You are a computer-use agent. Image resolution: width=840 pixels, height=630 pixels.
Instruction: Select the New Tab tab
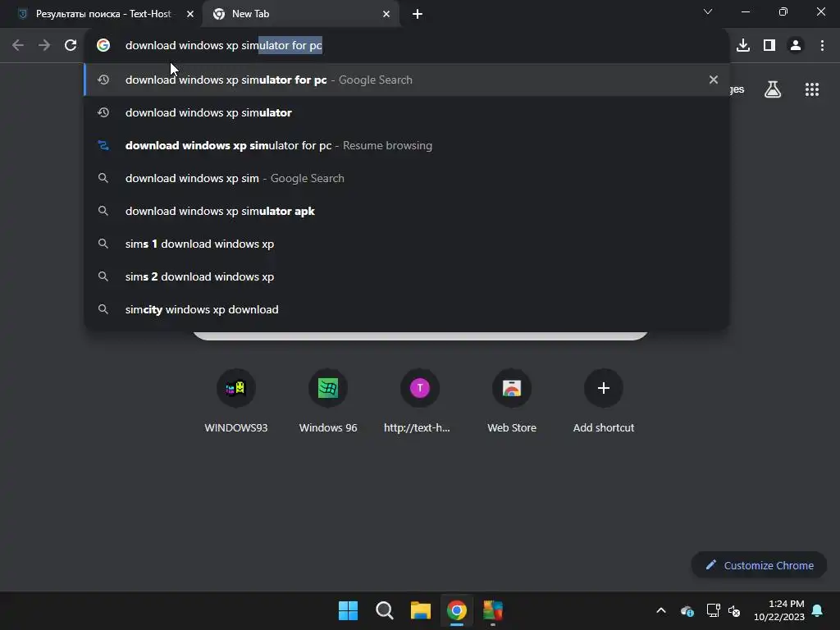[x=300, y=14]
